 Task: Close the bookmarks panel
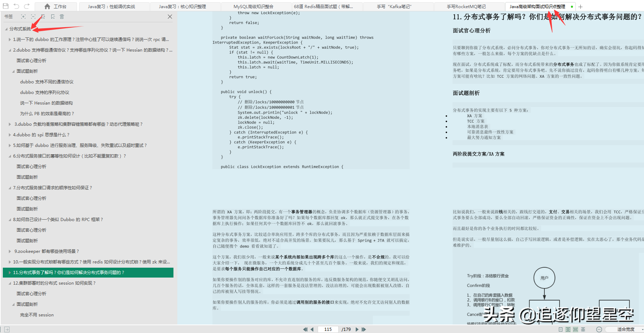[170, 17]
